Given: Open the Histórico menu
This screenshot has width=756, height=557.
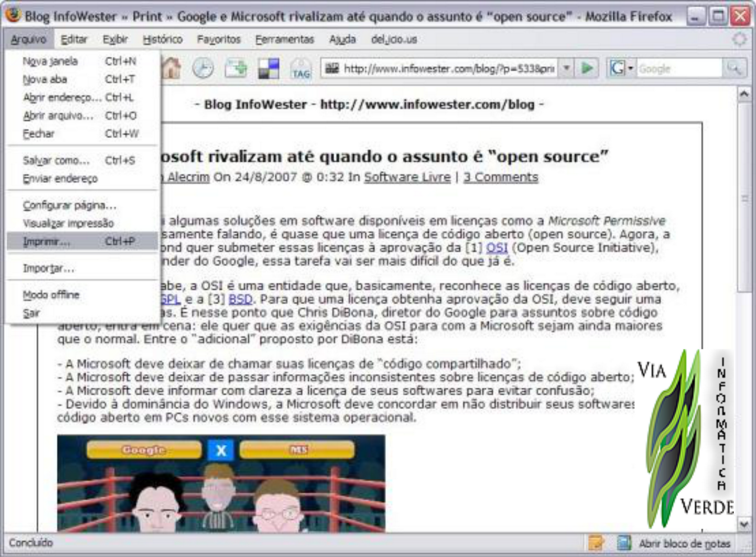Looking at the screenshot, I should [x=163, y=39].
